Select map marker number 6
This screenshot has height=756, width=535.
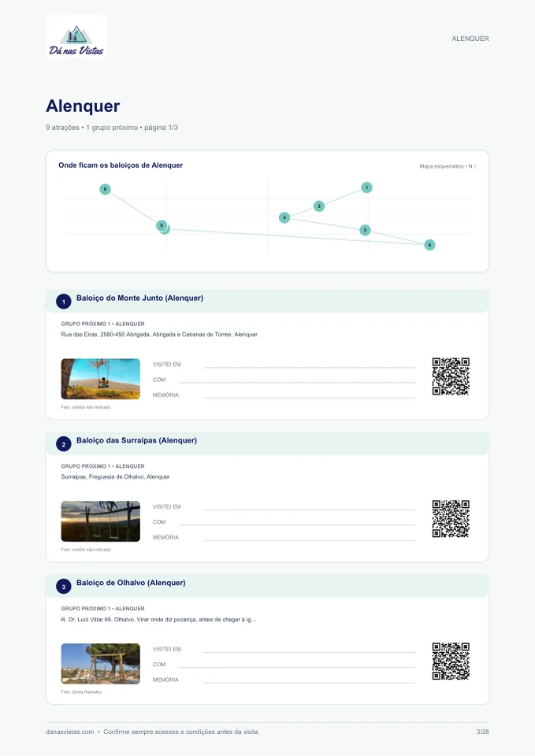tap(429, 245)
